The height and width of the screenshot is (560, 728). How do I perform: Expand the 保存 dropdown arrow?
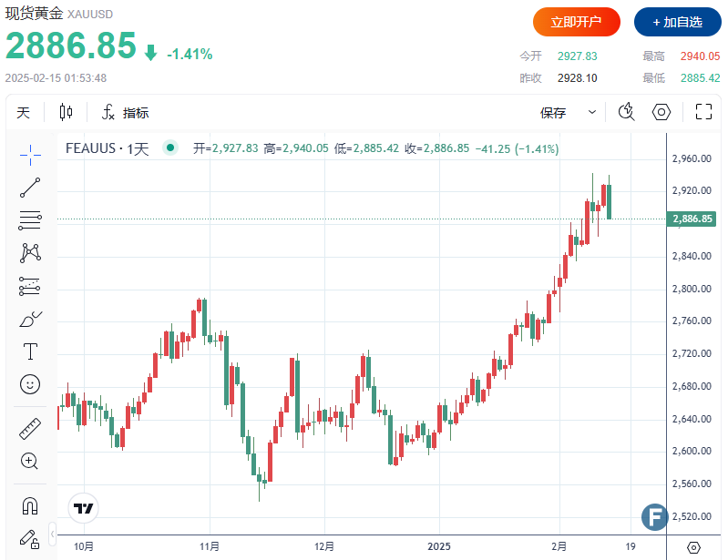coord(592,113)
